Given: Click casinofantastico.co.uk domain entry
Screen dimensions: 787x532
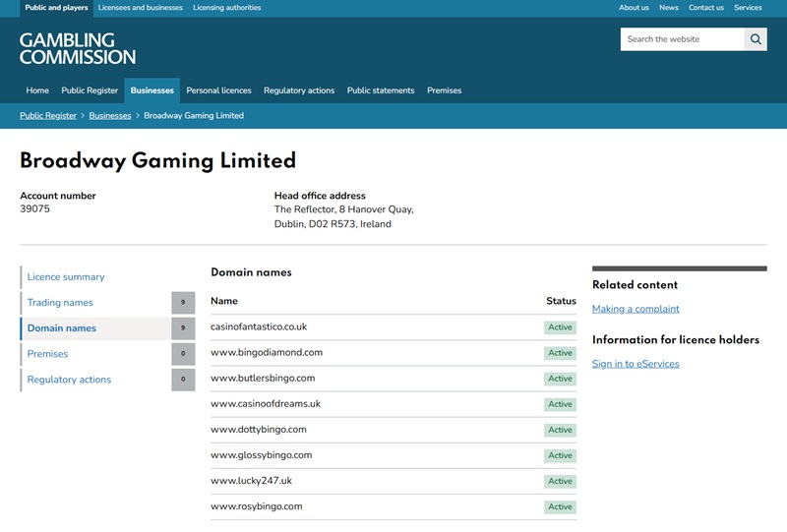Looking at the screenshot, I should tap(259, 326).
